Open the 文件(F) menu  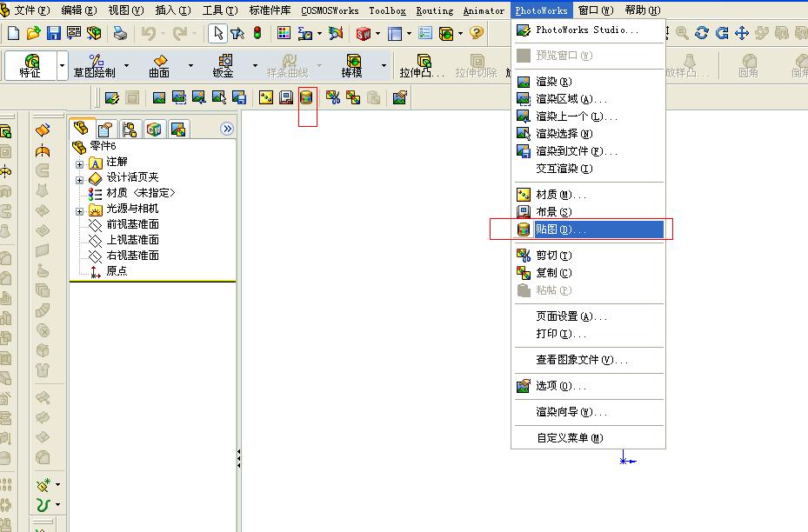[x=31, y=10]
